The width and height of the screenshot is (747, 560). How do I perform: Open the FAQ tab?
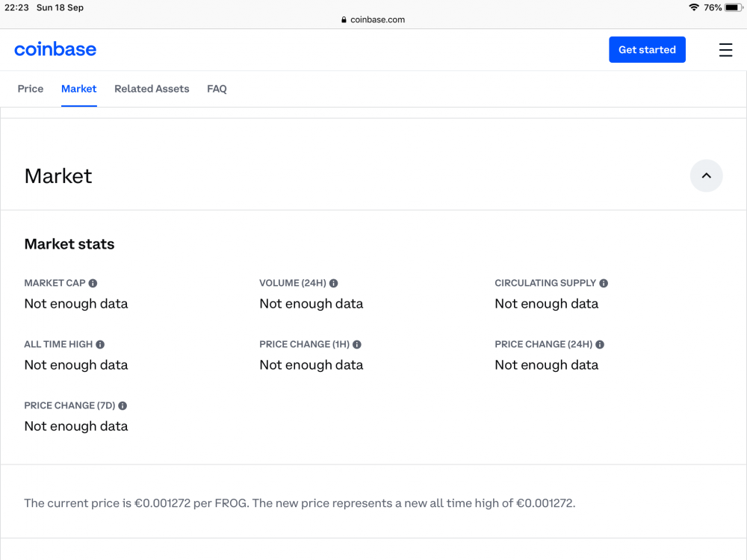[x=217, y=89]
